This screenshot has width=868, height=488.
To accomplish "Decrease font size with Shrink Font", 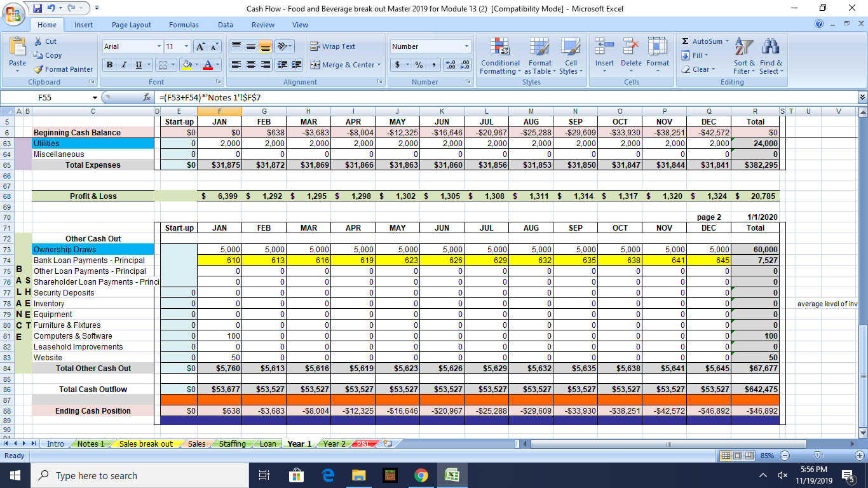I will pos(213,46).
